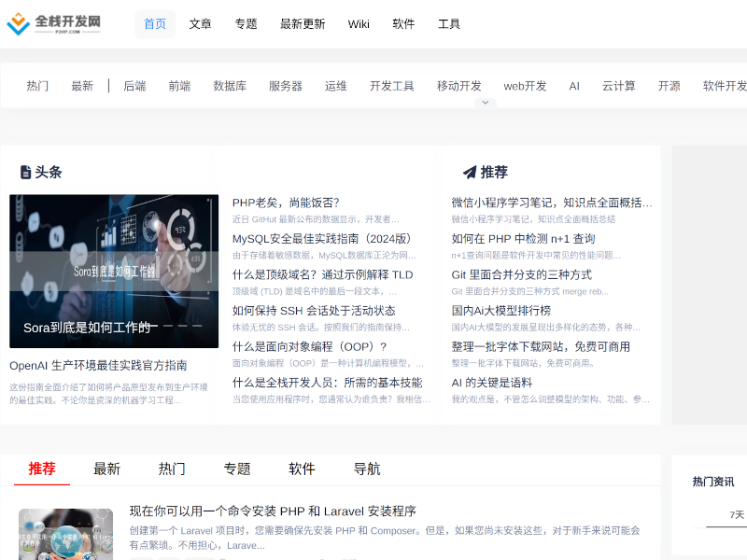Image resolution: width=747 pixels, height=560 pixels.
Task: Open MySQL安全最佳实践指南 article link
Action: tap(322, 239)
